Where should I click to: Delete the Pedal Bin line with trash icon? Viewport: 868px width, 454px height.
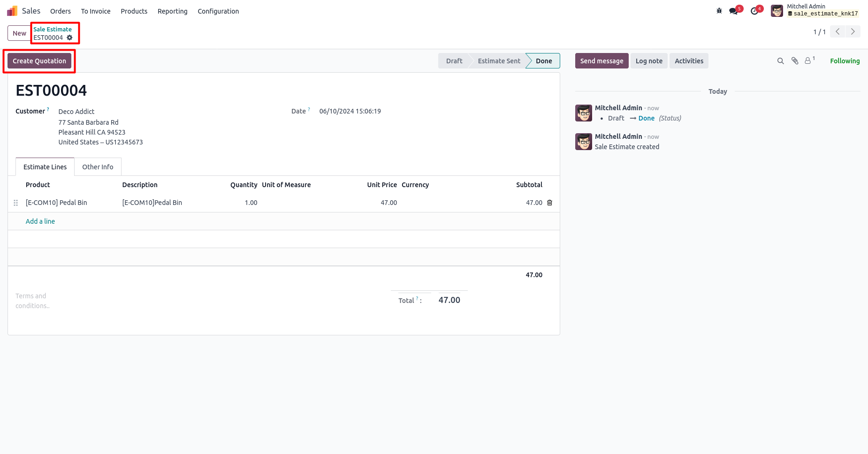[550, 203]
